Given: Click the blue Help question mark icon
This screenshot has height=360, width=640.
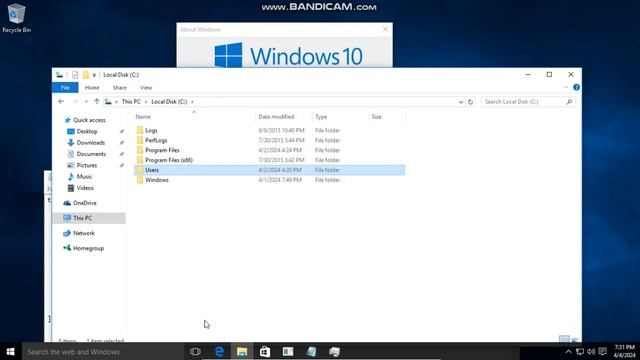Looking at the screenshot, I should [576, 87].
